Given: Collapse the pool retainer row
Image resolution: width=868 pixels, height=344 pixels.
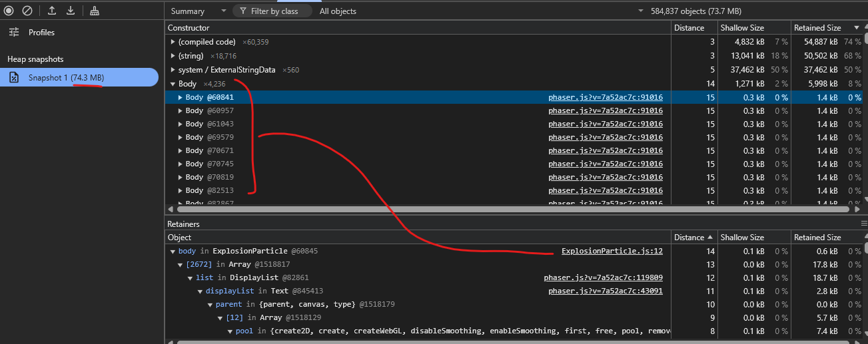Looking at the screenshot, I should (x=230, y=331).
